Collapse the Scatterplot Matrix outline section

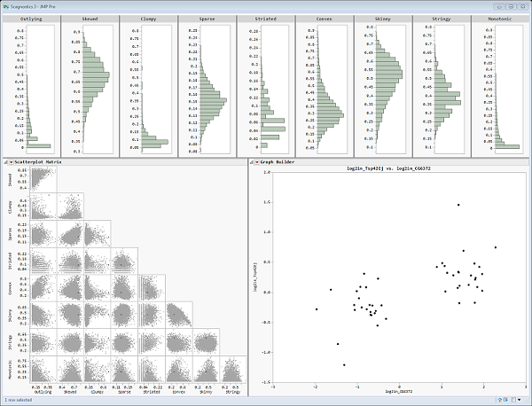tap(5, 162)
